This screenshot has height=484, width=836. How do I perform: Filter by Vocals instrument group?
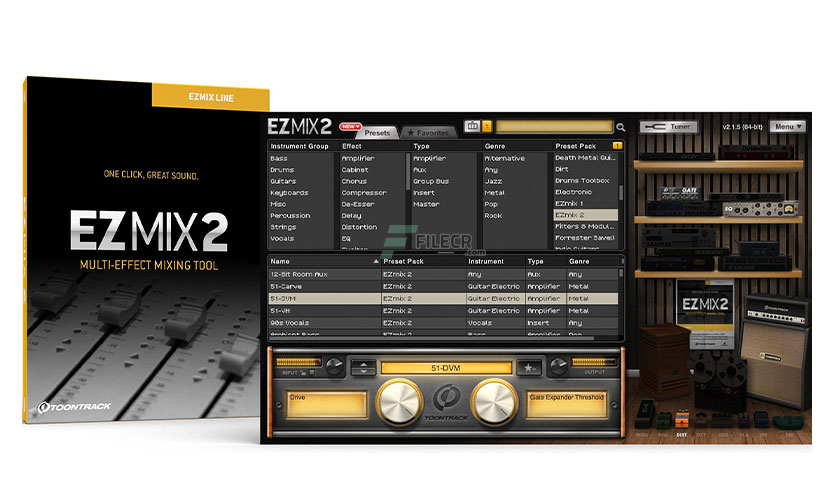click(282, 238)
